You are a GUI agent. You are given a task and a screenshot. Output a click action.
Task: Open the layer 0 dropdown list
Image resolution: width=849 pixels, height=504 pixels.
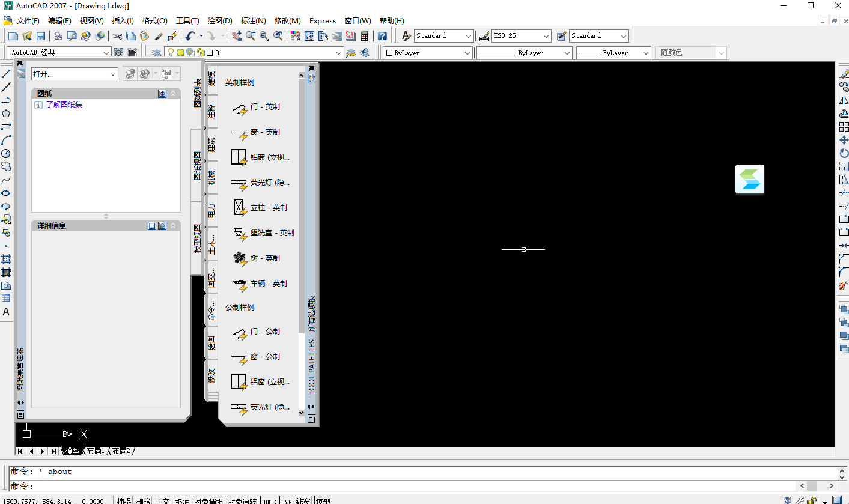275,53
